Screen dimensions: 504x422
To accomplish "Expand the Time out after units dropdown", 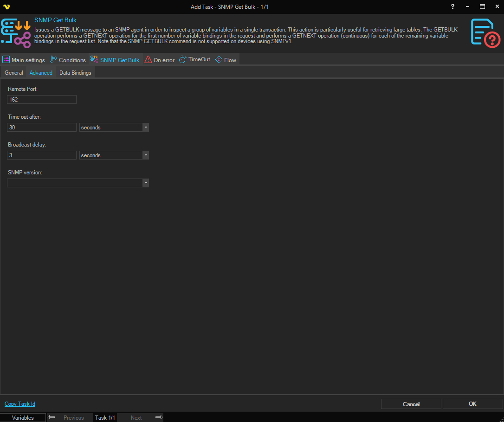I will point(145,128).
